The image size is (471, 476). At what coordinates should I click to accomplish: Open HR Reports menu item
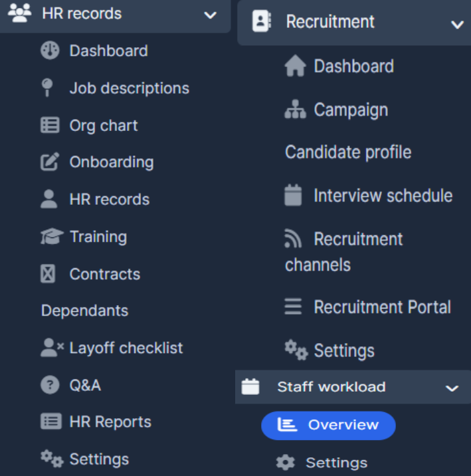(110, 421)
